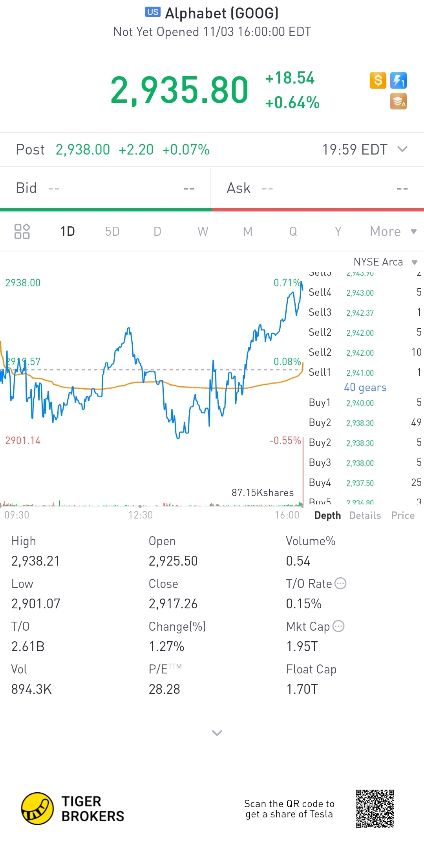Viewport: 424px width, 868px height.
Task: Switch to the W weekly chart tab
Action: 203,231
